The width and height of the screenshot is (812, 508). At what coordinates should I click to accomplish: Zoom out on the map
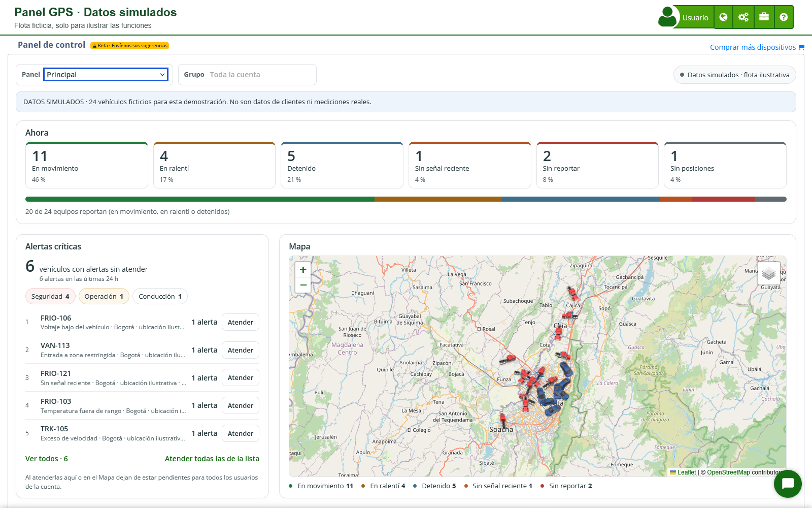coord(303,285)
